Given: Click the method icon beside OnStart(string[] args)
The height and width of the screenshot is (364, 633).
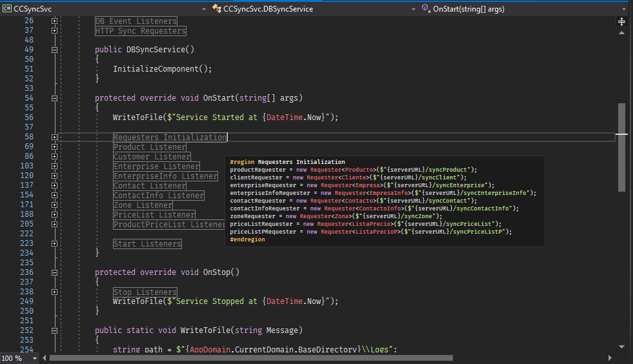Looking at the screenshot, I should (425, 8).
